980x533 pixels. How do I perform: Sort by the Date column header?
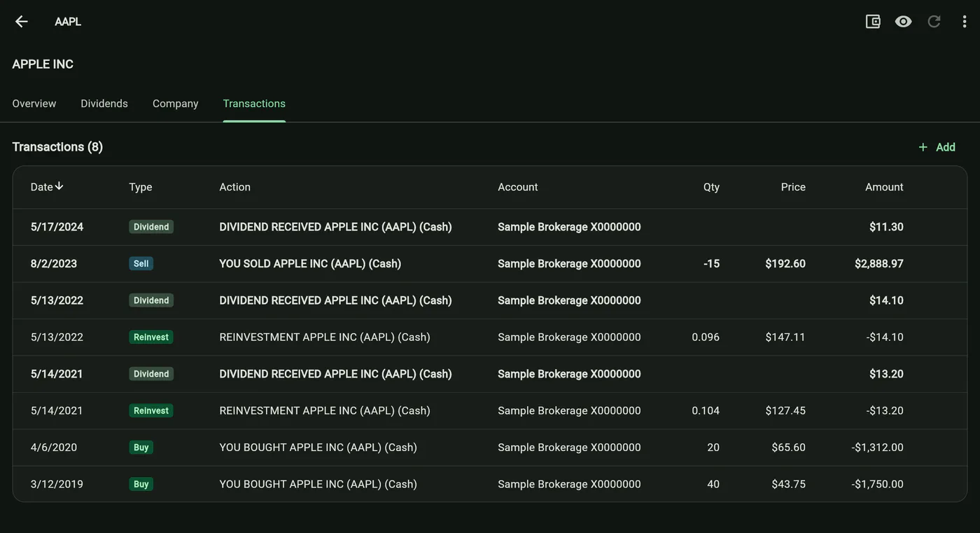pyautogui.click(x=42, y=187)
